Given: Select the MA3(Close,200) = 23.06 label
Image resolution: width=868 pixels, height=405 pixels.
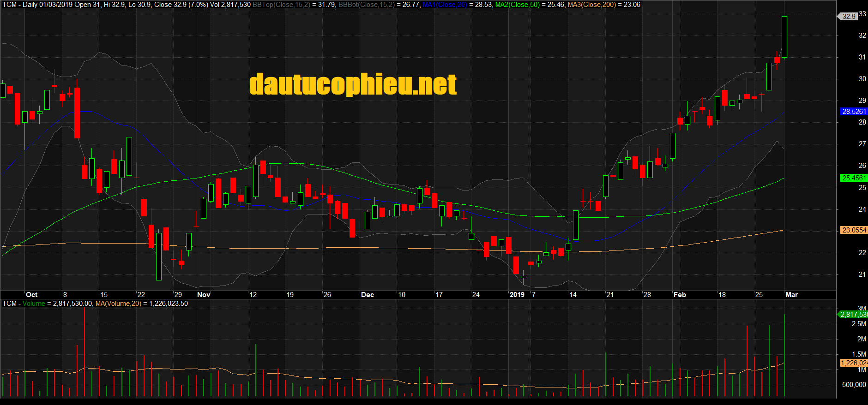Looking at the screenshot, I should point(604,5).
